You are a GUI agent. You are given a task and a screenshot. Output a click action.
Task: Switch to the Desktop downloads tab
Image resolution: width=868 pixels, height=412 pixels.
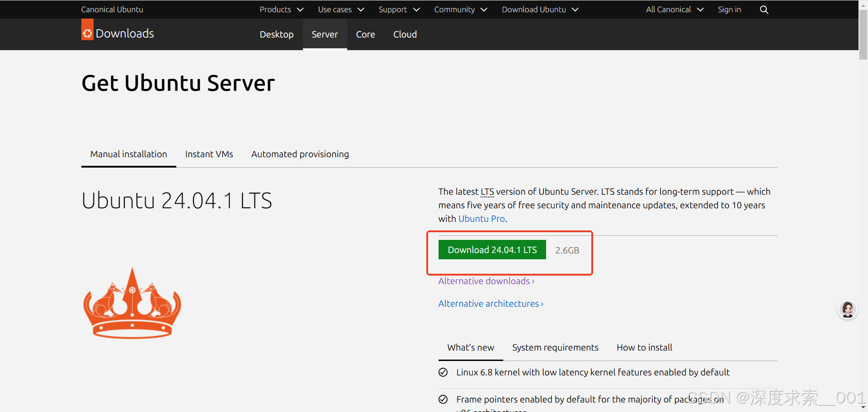(x=277, y=34)
